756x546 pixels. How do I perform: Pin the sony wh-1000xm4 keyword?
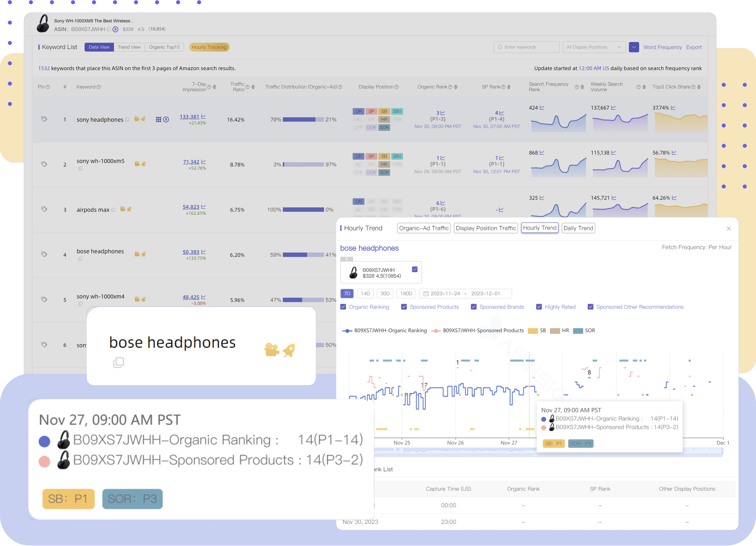coord(44,300)
